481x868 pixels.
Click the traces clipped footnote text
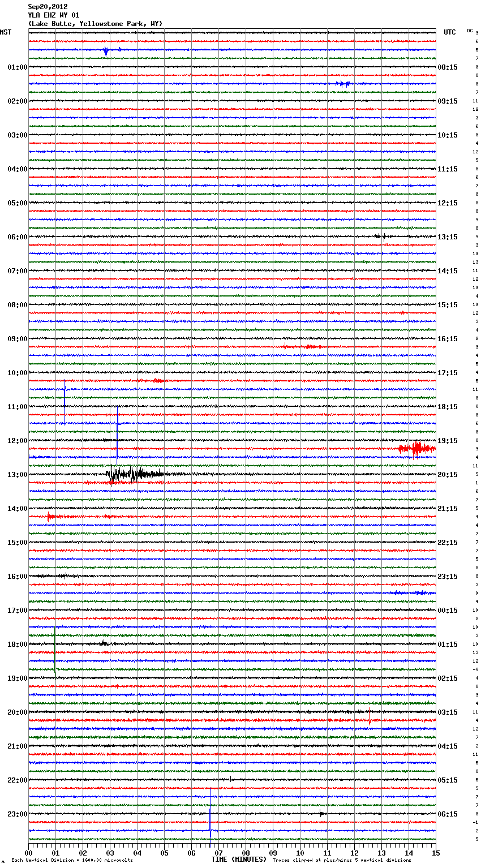(x=342, y=860)
